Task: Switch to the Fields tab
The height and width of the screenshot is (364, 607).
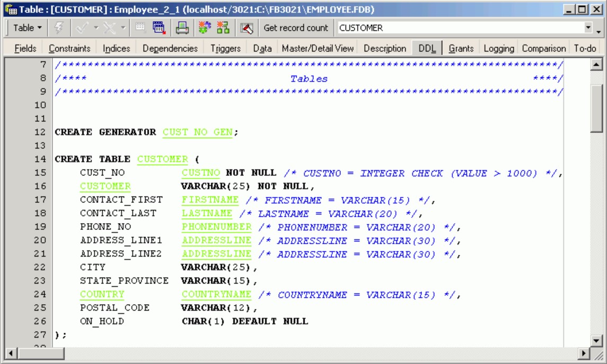Action: click(x=25, y=48)
